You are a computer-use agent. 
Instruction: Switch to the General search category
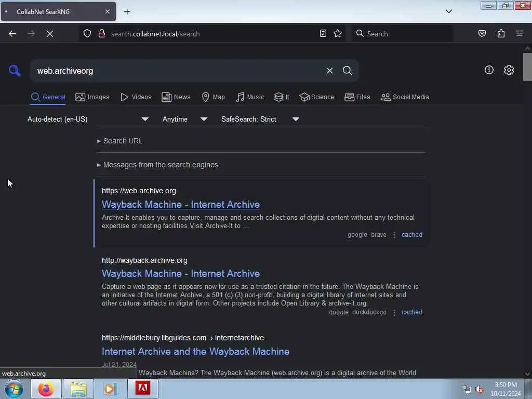coord(48,97)
